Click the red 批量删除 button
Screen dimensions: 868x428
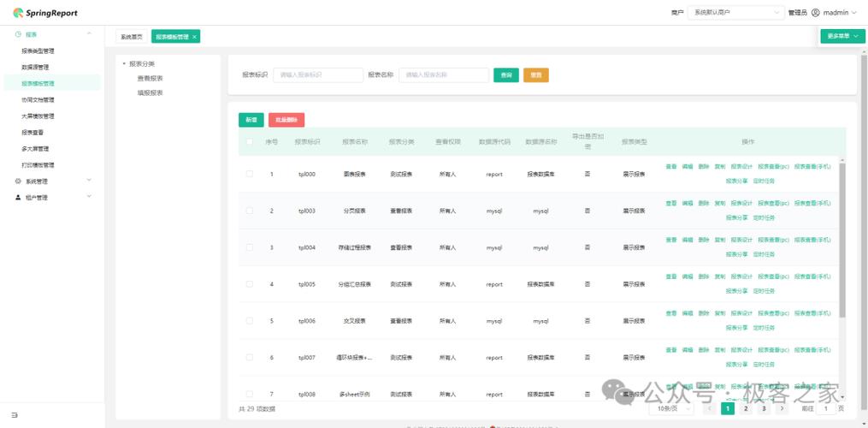pos(286,120)
